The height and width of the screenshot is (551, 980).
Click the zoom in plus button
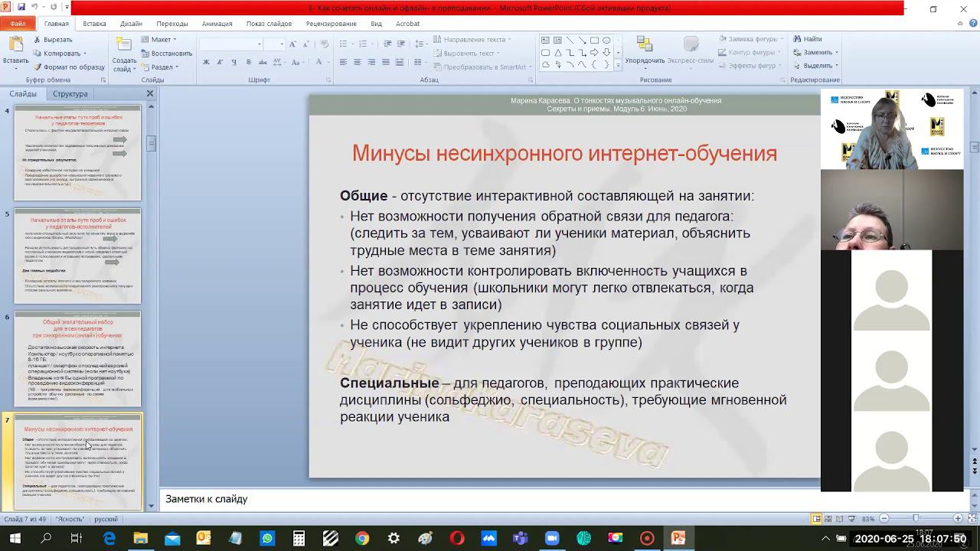pos(958,519)
